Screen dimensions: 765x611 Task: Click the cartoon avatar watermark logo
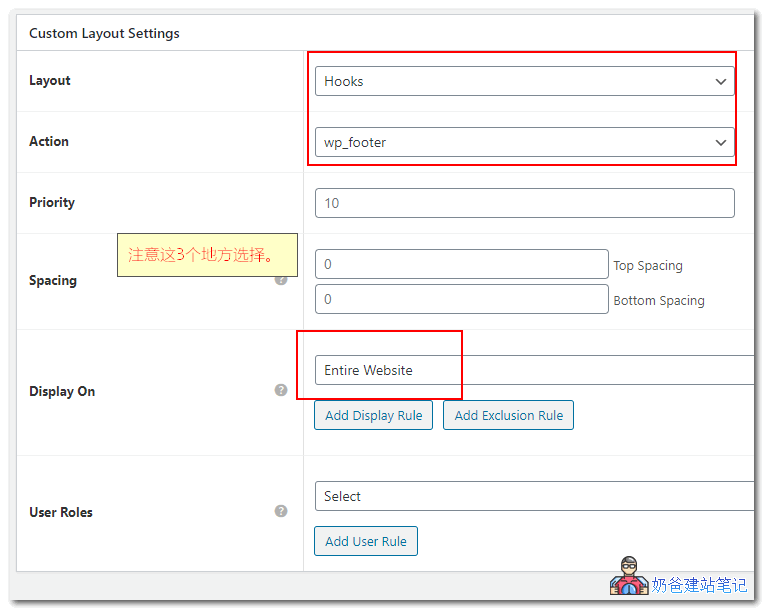tap(629, 577)
